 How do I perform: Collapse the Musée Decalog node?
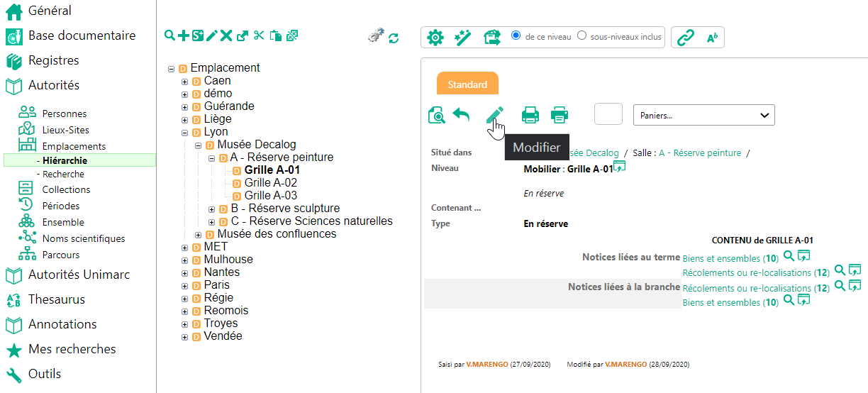199,145
